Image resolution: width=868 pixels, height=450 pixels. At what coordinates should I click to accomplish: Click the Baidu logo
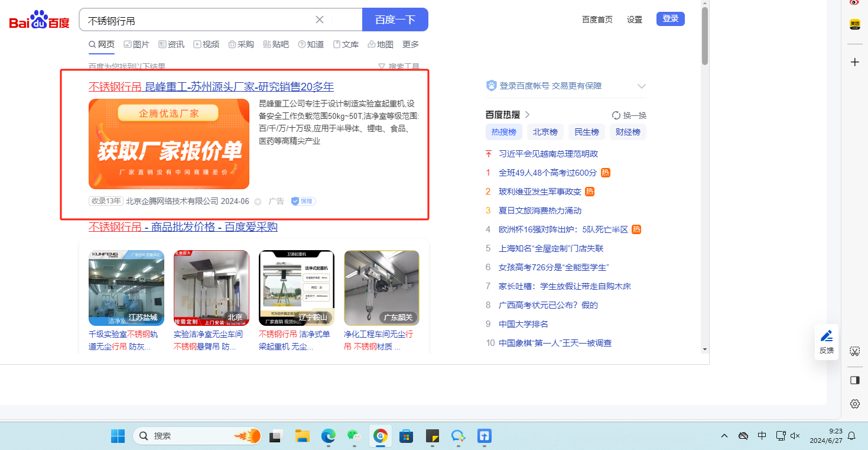point(39,21)
